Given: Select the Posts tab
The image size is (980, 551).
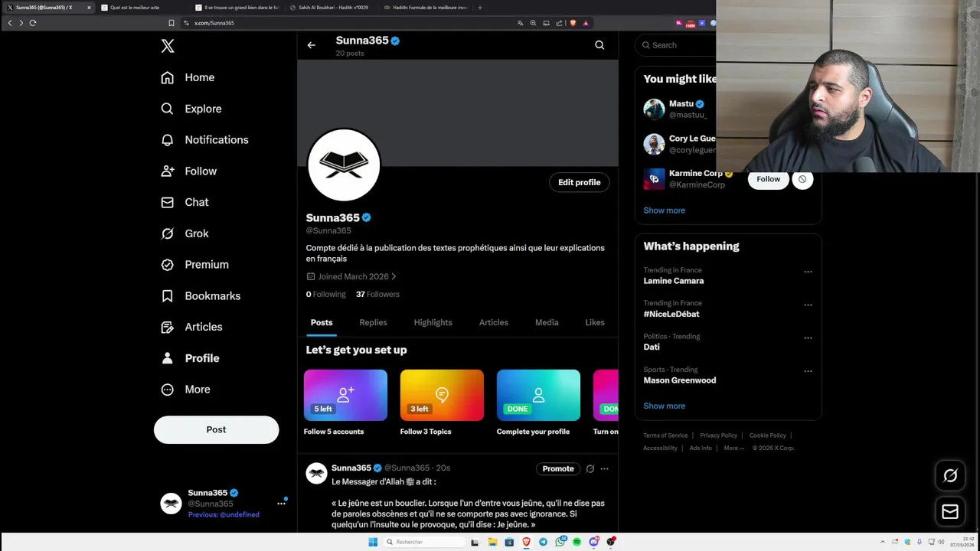Looking at the screenshot, I should click(322, 323).
